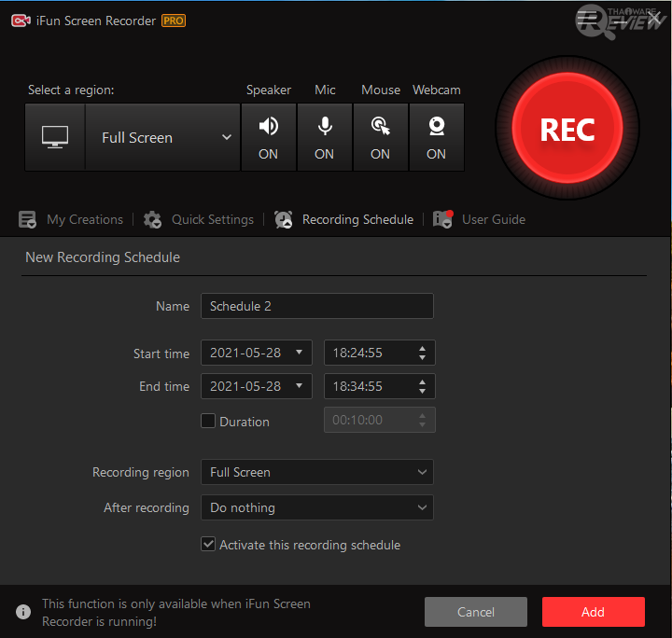Open the My Creations tab
This screenshot has width=672, height=638.
85,219
